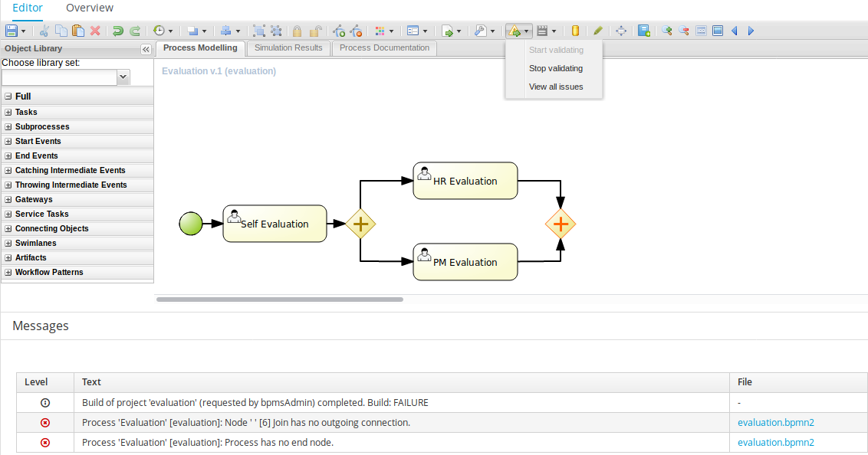This screenshot has width=868, height=455.
Task: Switch to the Editor tab
Action: coord(27,8)
